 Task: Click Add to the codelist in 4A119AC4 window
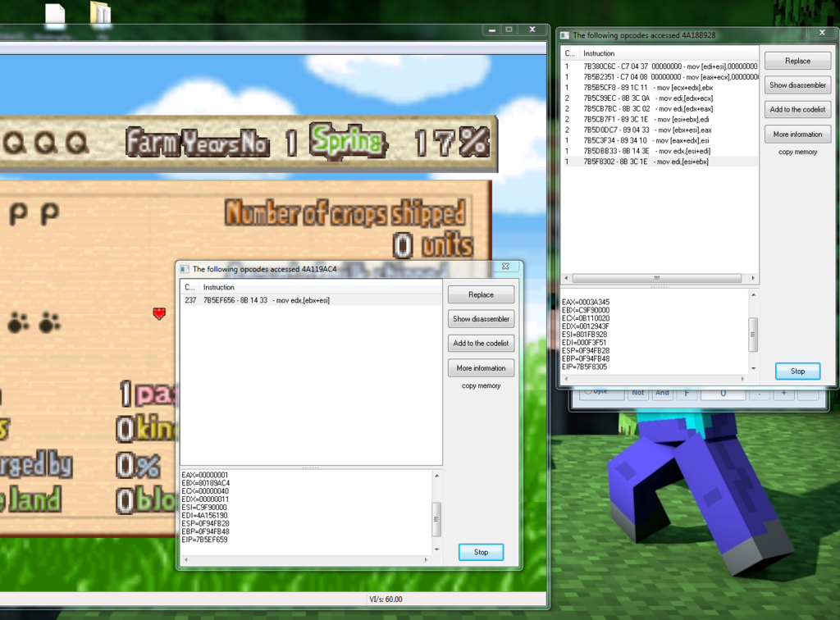coord(481,343)
